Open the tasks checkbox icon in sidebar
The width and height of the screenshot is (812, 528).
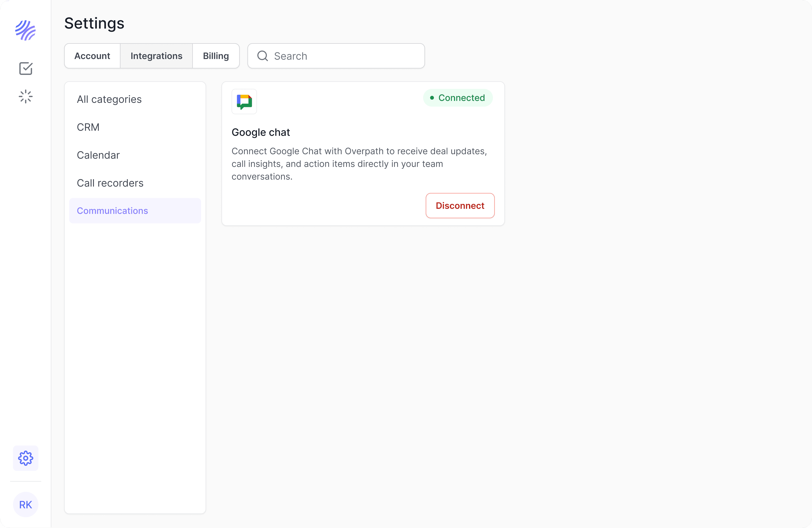[26, 69]
